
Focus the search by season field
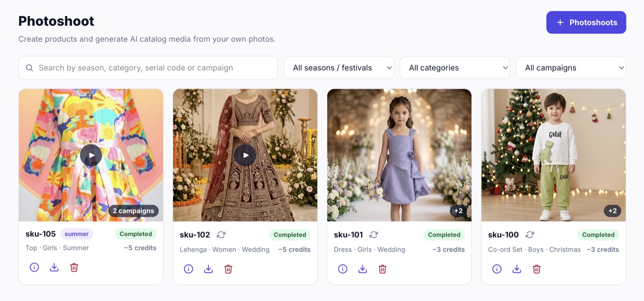(148, 68)
